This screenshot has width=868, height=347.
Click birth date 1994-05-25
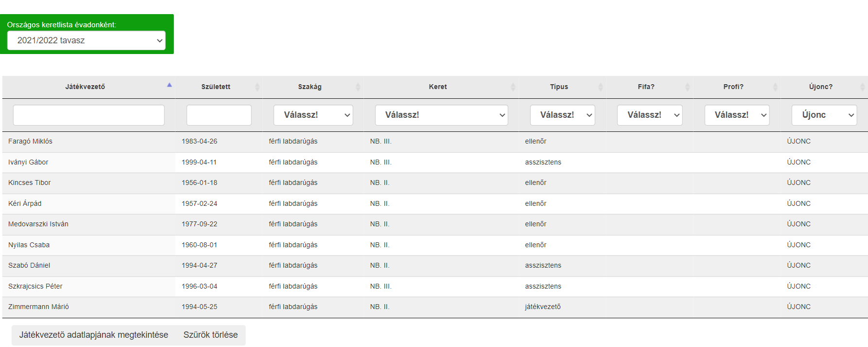199,307
